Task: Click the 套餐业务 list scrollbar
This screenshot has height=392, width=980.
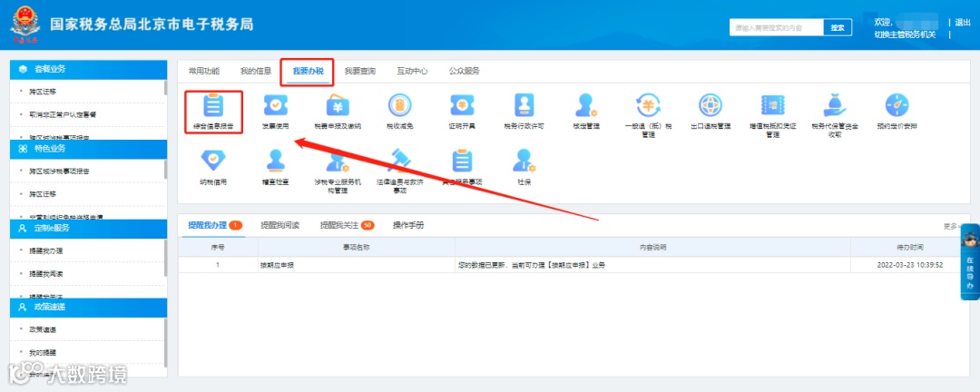Action: [x=166, y=87]
